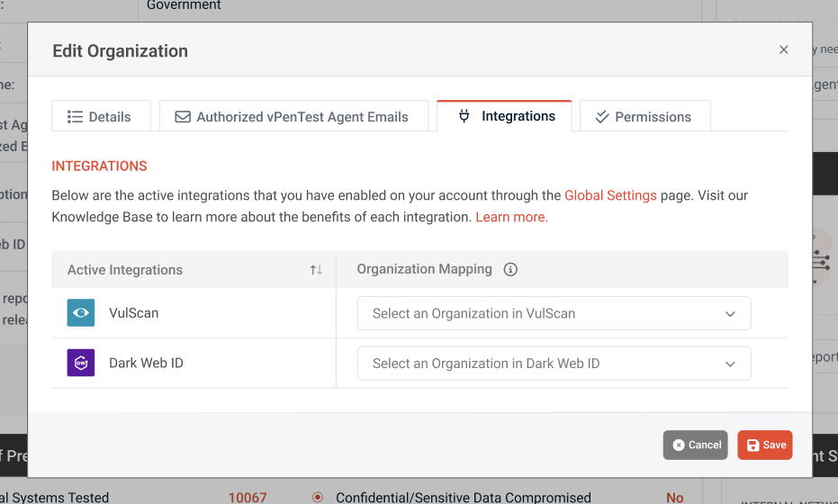838x504 pixels.
Task: Cancel editing the organization
Action: [x=696, y=445]
